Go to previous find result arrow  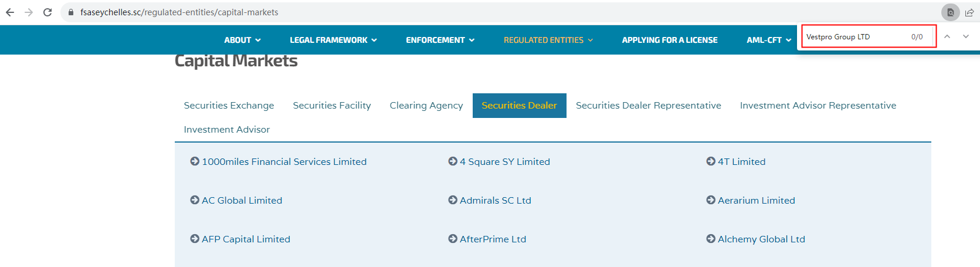pyautogui.click(x=947, y=36)
